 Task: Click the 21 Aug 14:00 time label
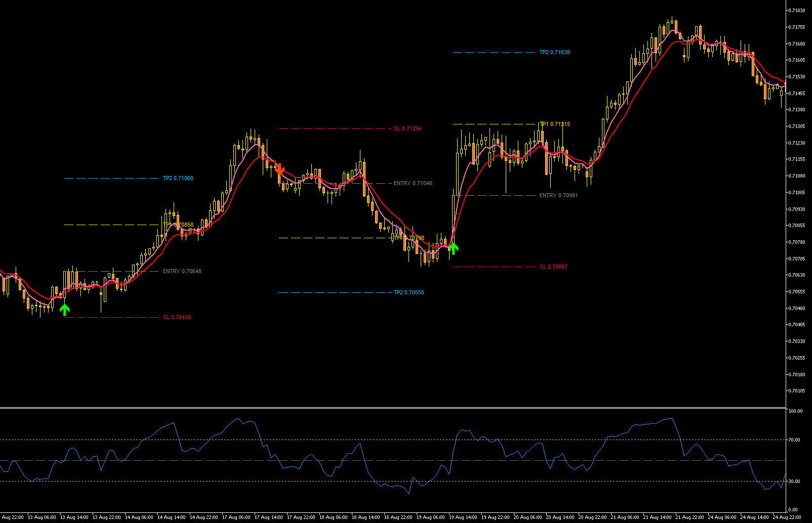(x=657, y=517)
